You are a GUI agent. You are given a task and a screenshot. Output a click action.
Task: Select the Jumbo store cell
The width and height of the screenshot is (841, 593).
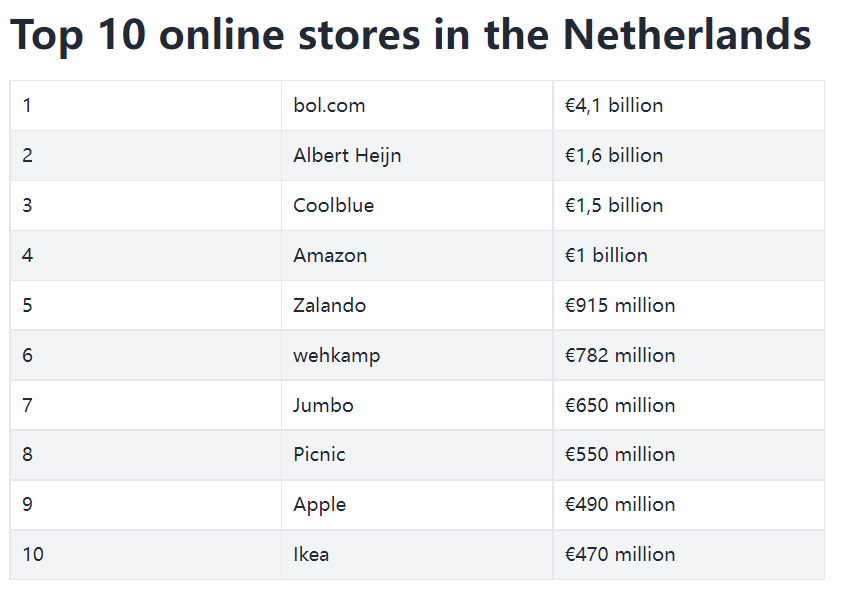click(x=323, y=406)
